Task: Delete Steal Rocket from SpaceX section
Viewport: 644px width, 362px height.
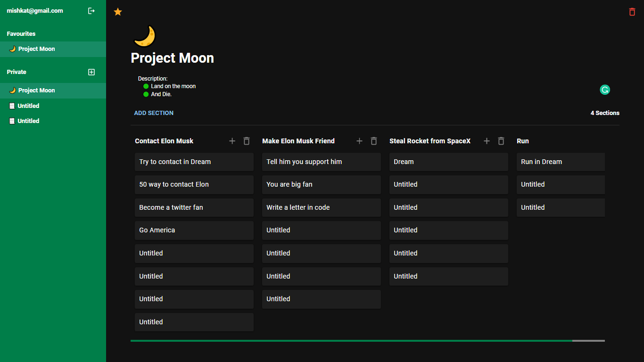Action: 501,141
